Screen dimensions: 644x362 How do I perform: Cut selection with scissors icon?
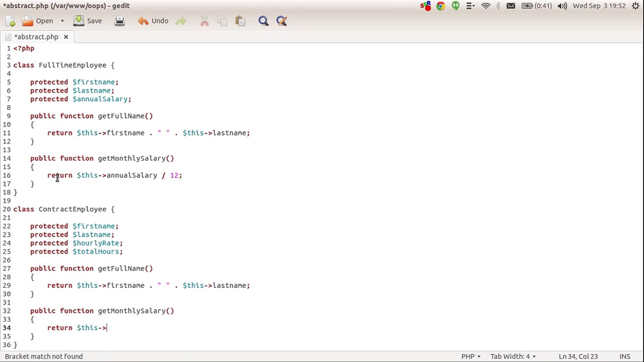tap(204, 21)
